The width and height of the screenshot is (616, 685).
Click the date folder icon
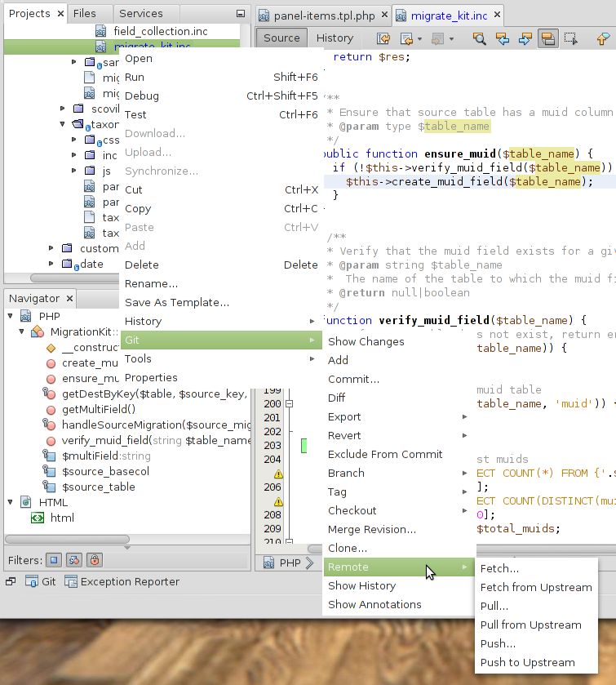point(68,265)
